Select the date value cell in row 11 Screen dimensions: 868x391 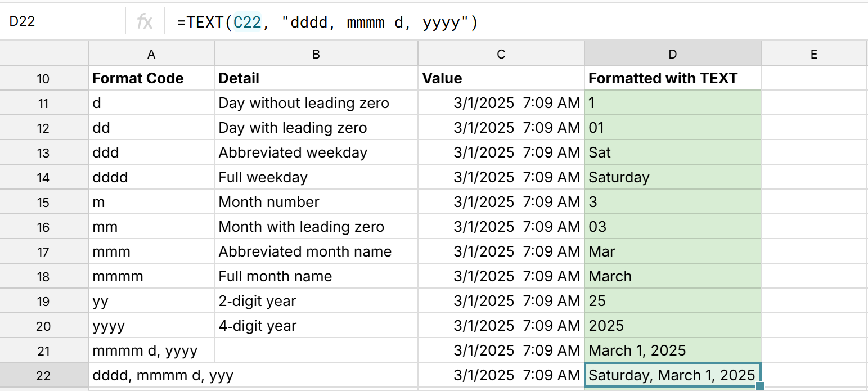pos(501,102)
